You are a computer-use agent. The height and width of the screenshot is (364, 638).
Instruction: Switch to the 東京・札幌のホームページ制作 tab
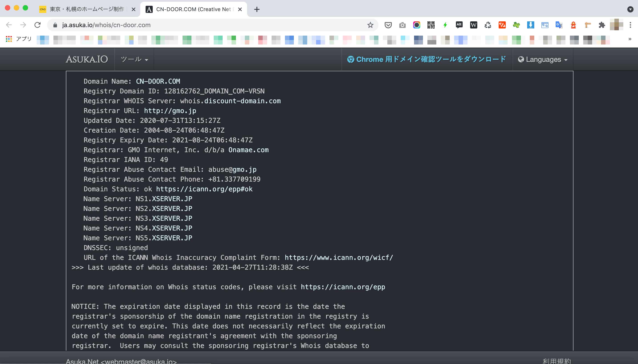[x=87, y=9]
